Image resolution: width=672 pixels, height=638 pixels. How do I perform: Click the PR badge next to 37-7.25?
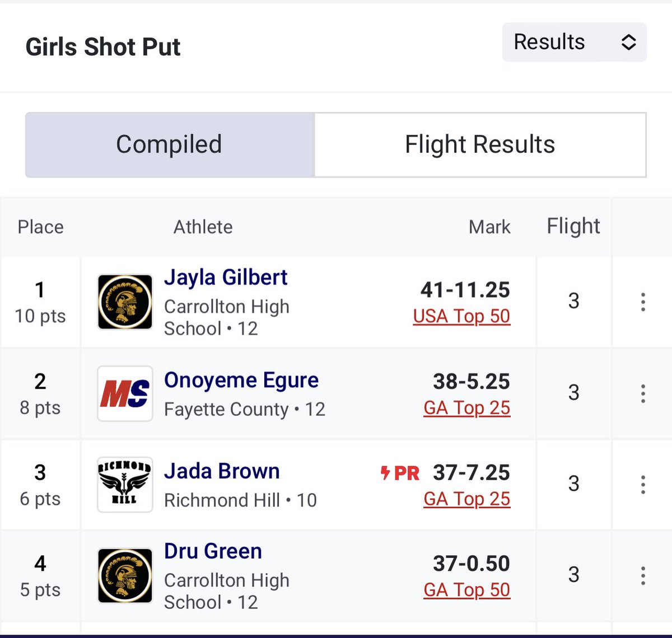400,473
